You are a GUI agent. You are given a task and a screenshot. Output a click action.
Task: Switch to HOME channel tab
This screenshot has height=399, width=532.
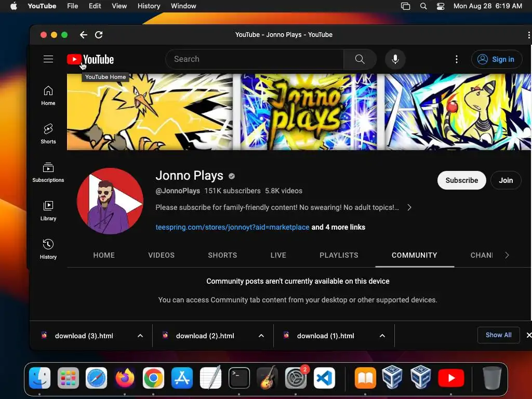point(104,255)
